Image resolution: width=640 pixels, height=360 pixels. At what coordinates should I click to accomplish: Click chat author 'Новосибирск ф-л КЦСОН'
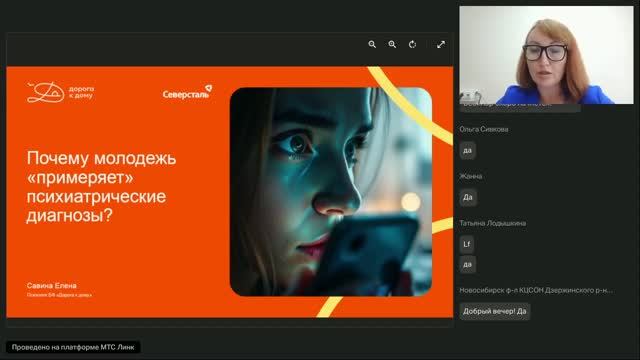tap(536, 290)
